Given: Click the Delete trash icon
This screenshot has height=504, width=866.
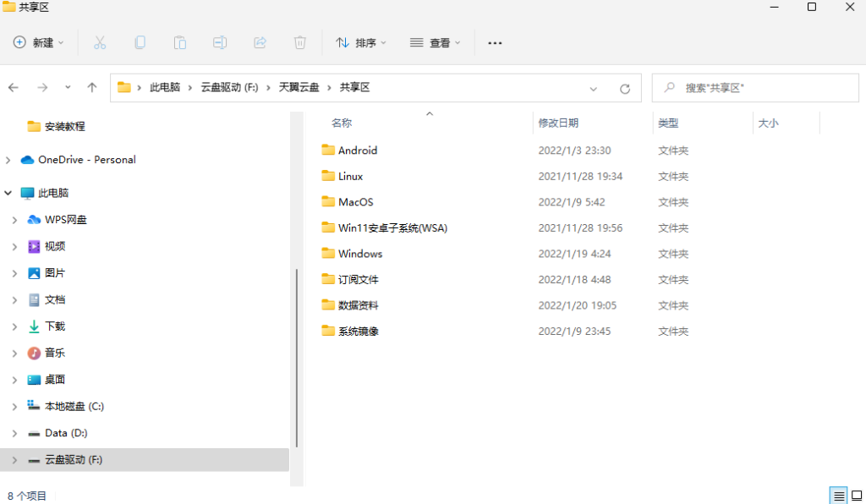Looking at the screenshot, I should (x=300, y=42).
